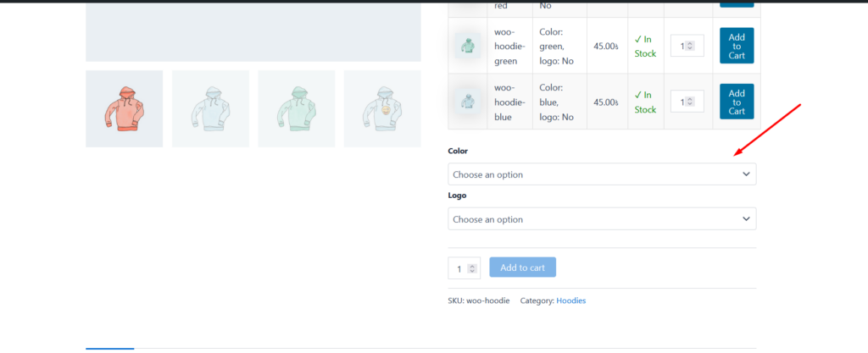Click the light blue Add to cart button
Viewport: 868px width, 353px height.
(x=523, y=268)
